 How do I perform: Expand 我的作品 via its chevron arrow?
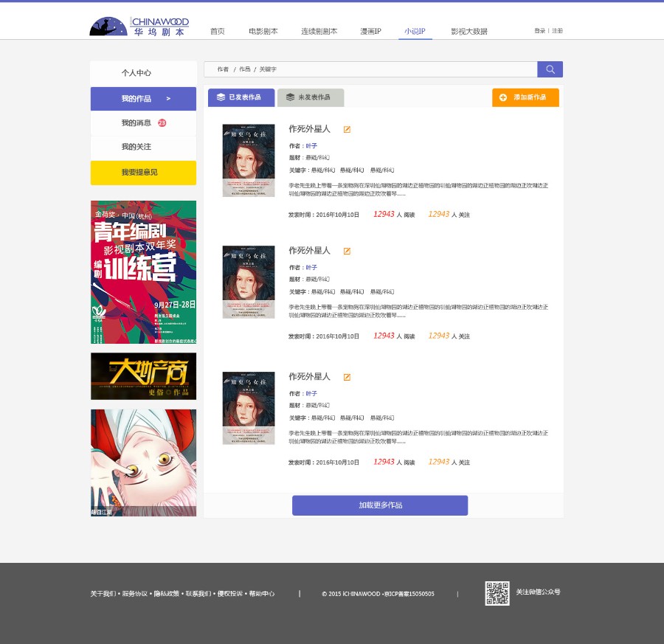(167, 98)
